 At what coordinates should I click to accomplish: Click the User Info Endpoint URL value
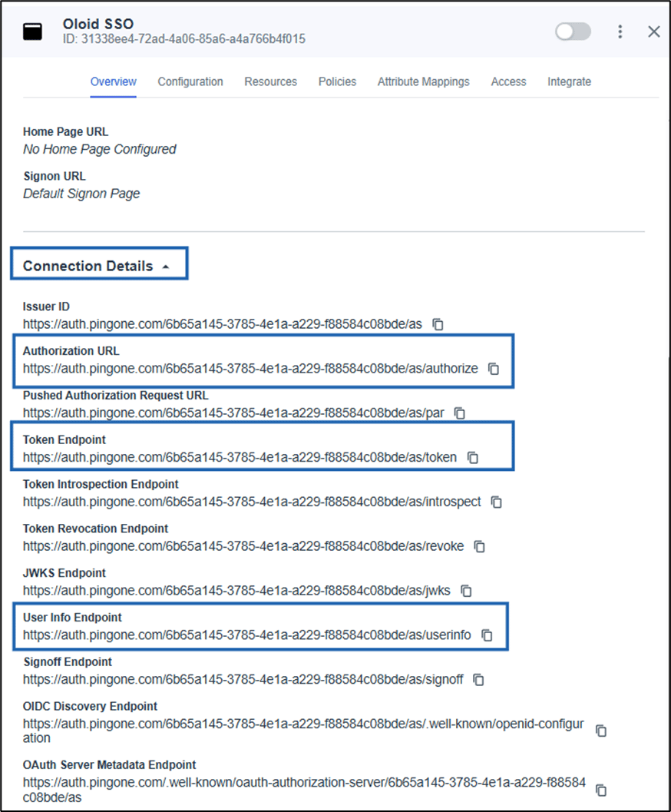pos(246,635)
